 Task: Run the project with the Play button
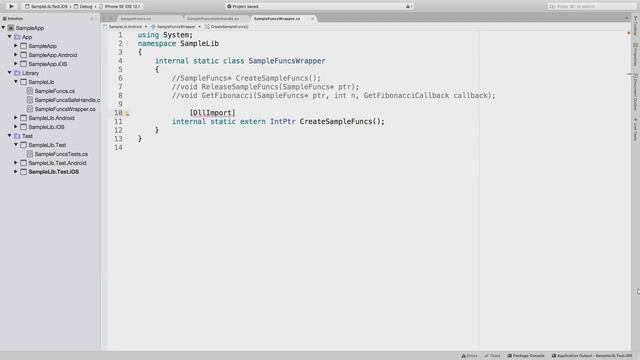coord(11,6)
